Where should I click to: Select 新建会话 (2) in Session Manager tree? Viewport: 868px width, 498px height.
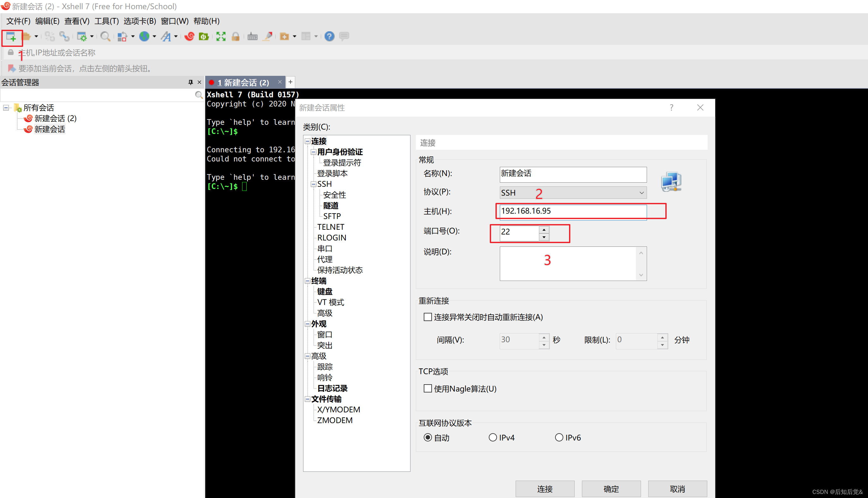(x=55, y=118)
